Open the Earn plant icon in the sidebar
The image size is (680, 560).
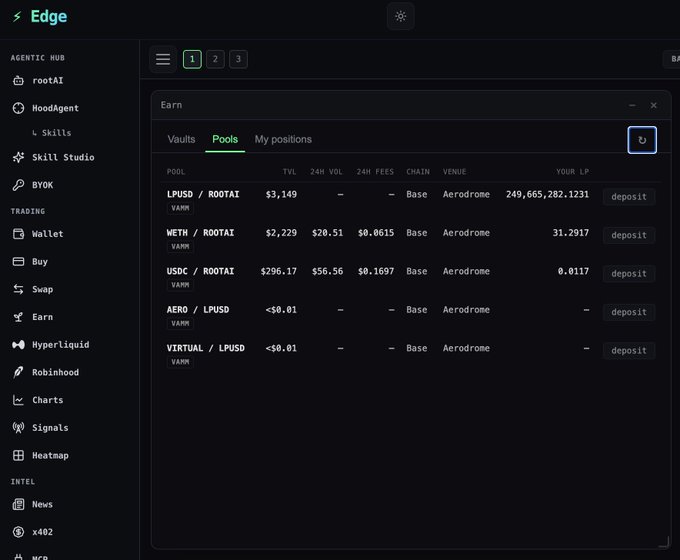coord(18,317)
